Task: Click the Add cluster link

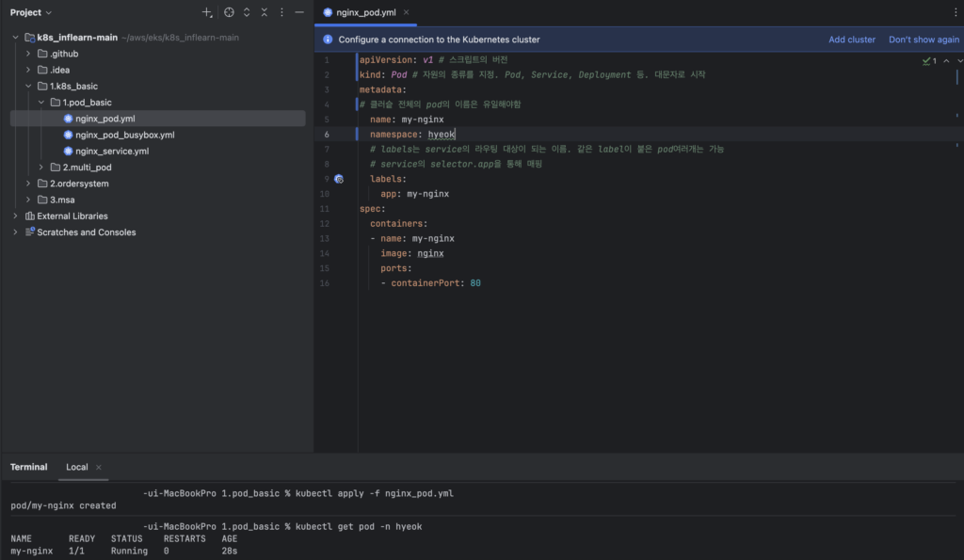Action: coord(851,40)
